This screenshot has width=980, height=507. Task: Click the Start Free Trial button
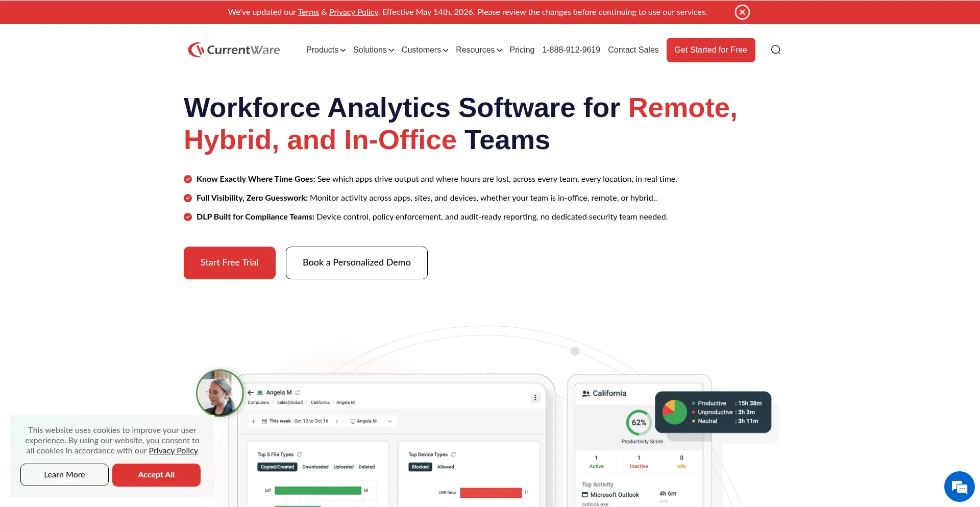pyautogui.click(x=230, y=263)
